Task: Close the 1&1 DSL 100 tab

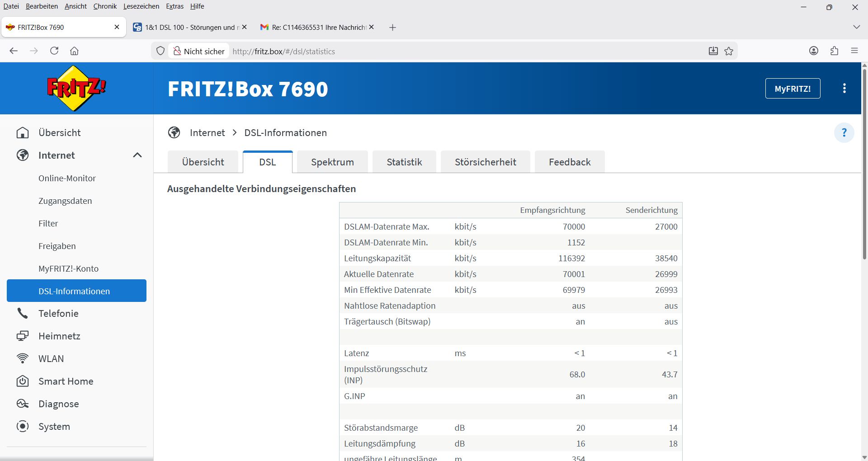Action: click(x=245, y=27)
